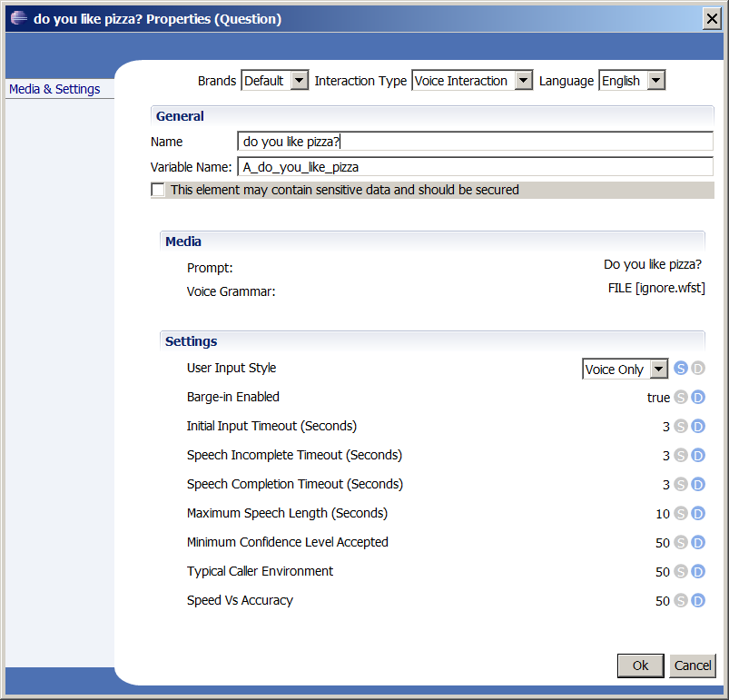Click the Barge-in Enabled value 'true'
The image size is (729, 700).
click(x=658, y=398)
